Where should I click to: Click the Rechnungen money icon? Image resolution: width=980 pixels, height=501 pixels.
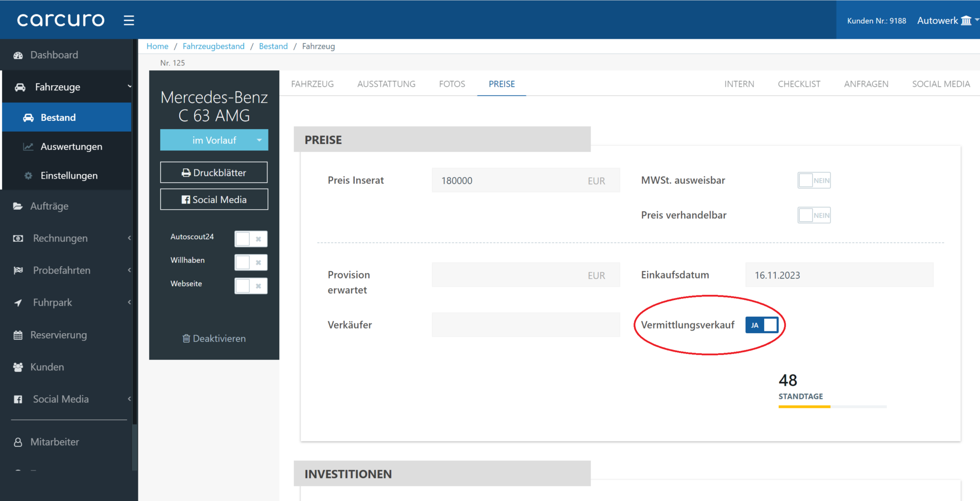pos(18,238)
